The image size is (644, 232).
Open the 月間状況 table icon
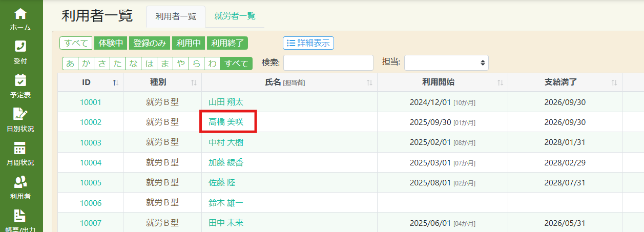pyautogui.click(x=20, y=148)
